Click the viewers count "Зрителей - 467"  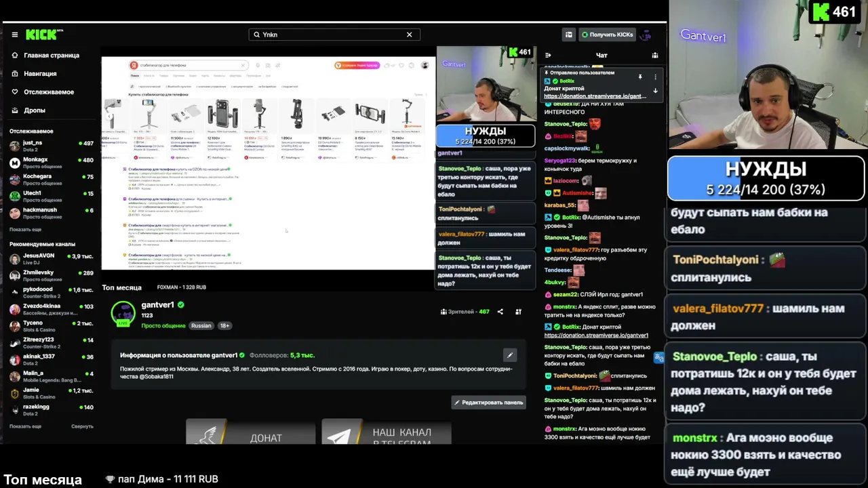pyautogui.click(x=465, y=312)
